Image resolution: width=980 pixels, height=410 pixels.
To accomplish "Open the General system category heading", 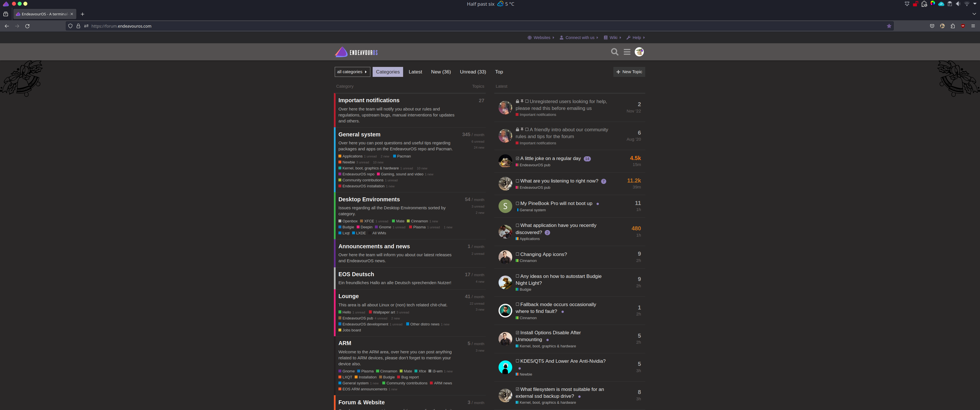I will coord(359,134).
